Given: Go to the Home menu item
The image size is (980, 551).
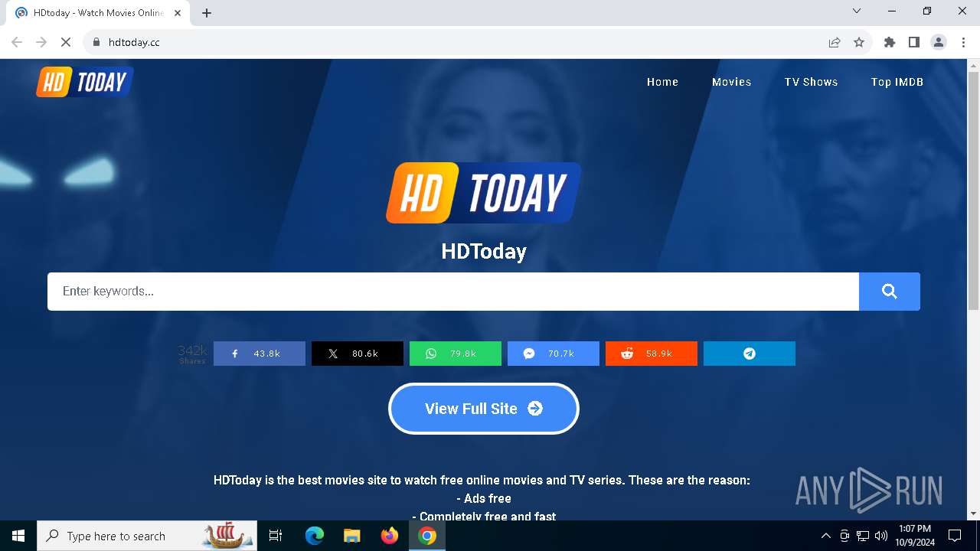Looking at the screenshot, I should [x=662, y=82].
